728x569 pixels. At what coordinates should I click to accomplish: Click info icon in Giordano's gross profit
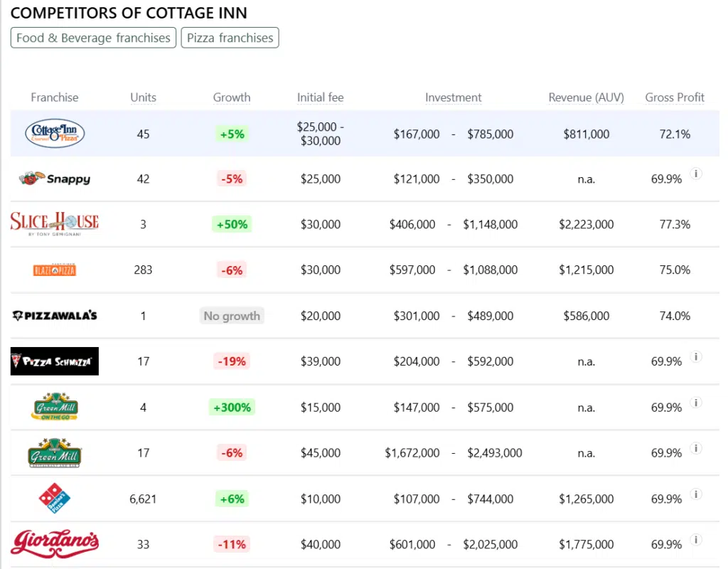[x=696, y=539]
